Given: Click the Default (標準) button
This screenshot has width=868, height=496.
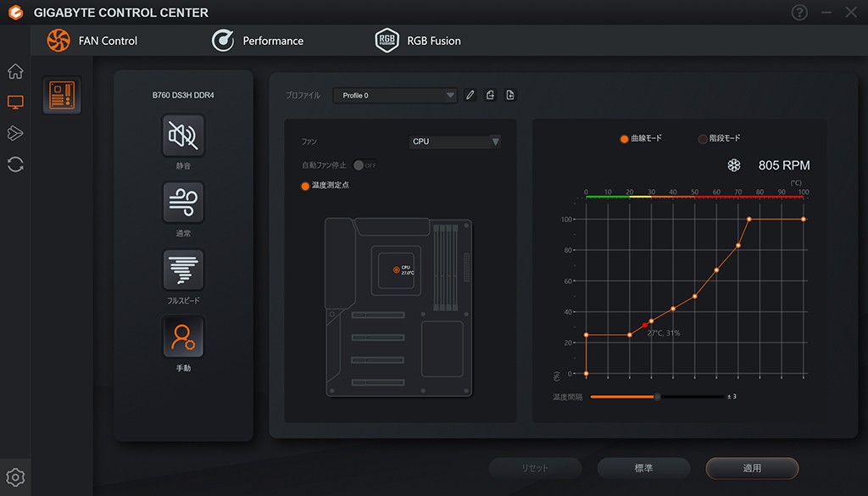Looking at the screenshot, I should 643,468.
